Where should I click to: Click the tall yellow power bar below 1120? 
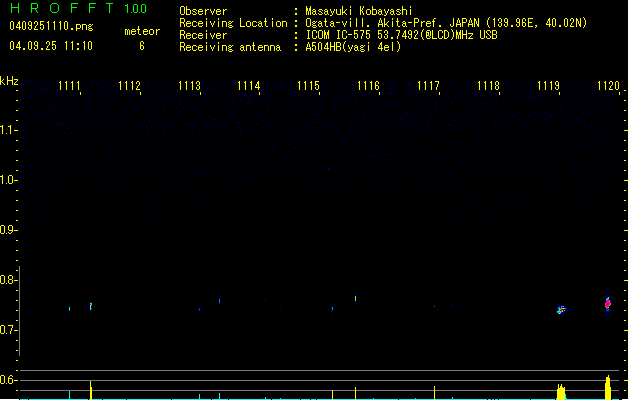[x=608, y=387]
